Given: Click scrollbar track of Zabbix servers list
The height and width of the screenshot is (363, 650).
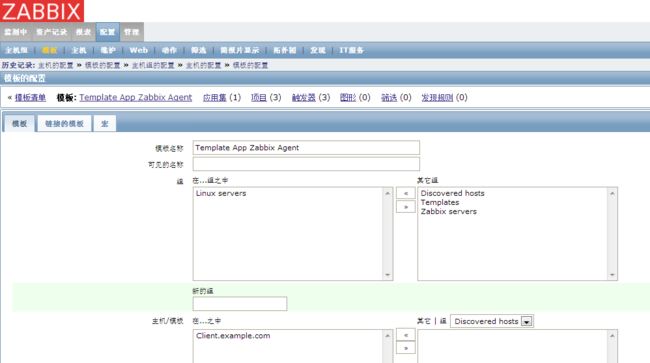Looking at the screenshot, I should pos(612,234).
